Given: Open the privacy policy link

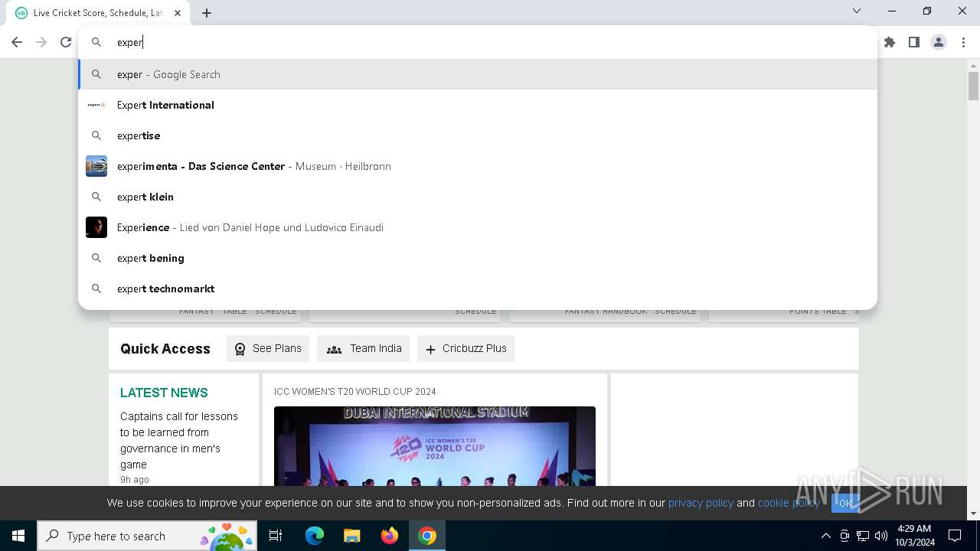Looking at the screenshot, I should pos(701,503).
